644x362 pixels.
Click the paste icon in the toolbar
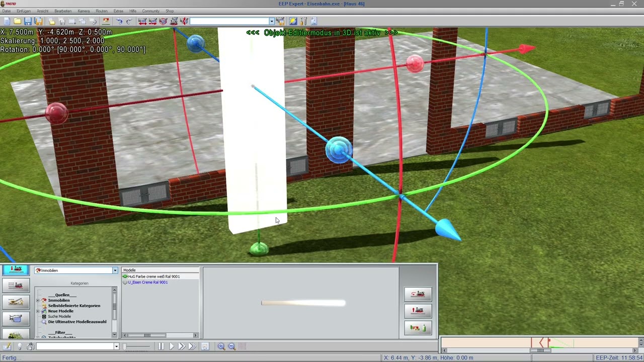[62, 21]
